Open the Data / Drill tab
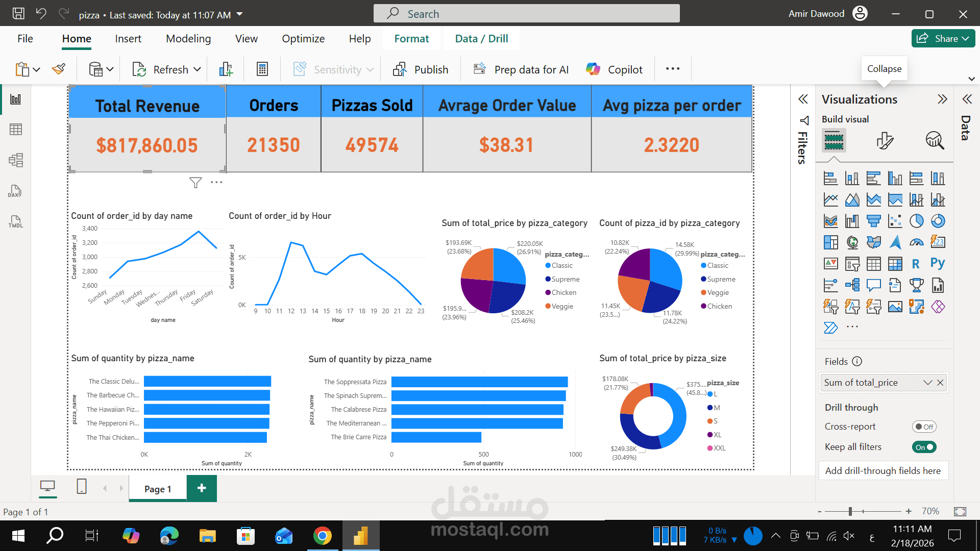 [480, 38]
